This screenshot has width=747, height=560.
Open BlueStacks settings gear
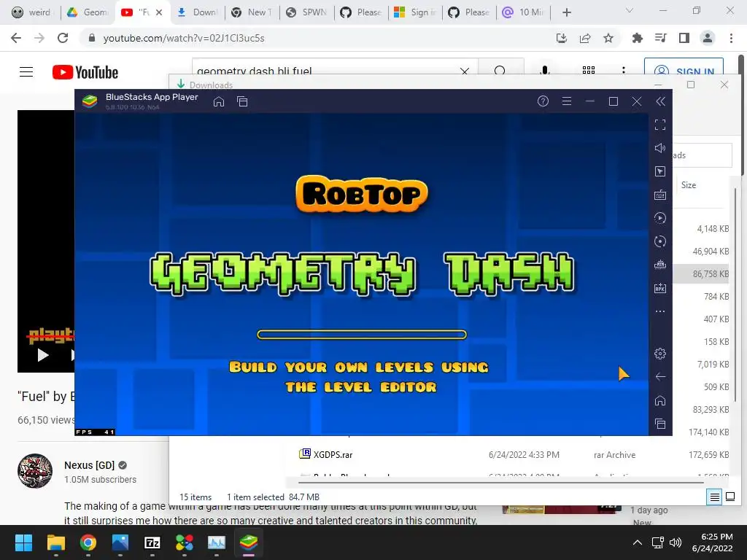point(660,354)
